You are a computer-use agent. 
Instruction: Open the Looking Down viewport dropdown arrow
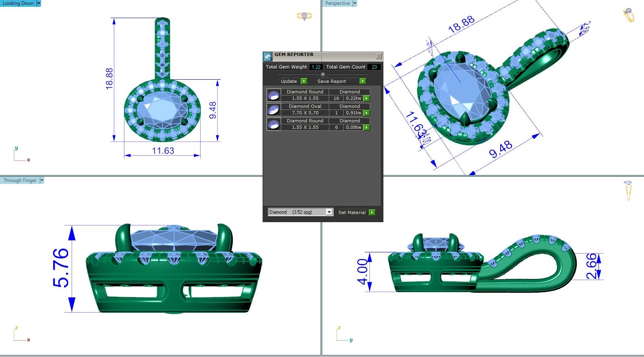coord(39,3)
